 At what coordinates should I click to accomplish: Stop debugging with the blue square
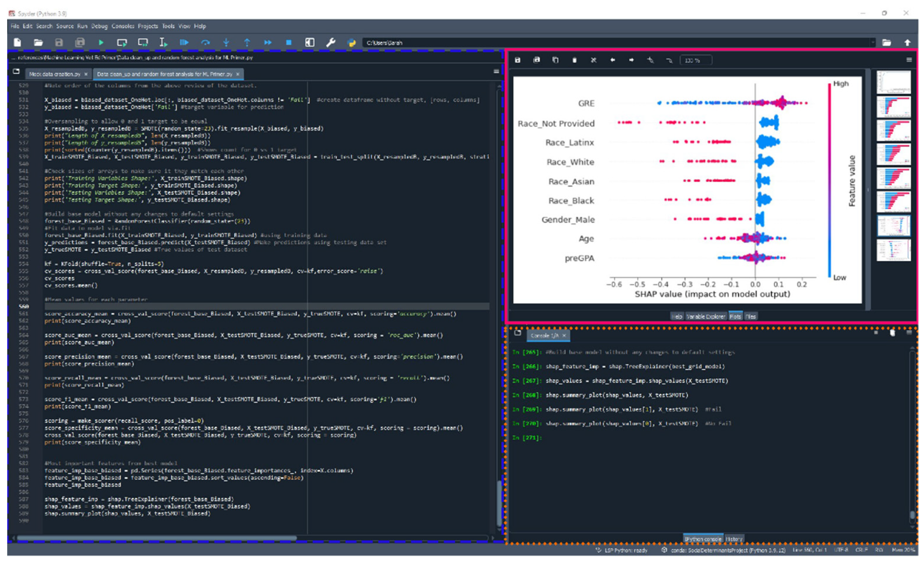288,43
